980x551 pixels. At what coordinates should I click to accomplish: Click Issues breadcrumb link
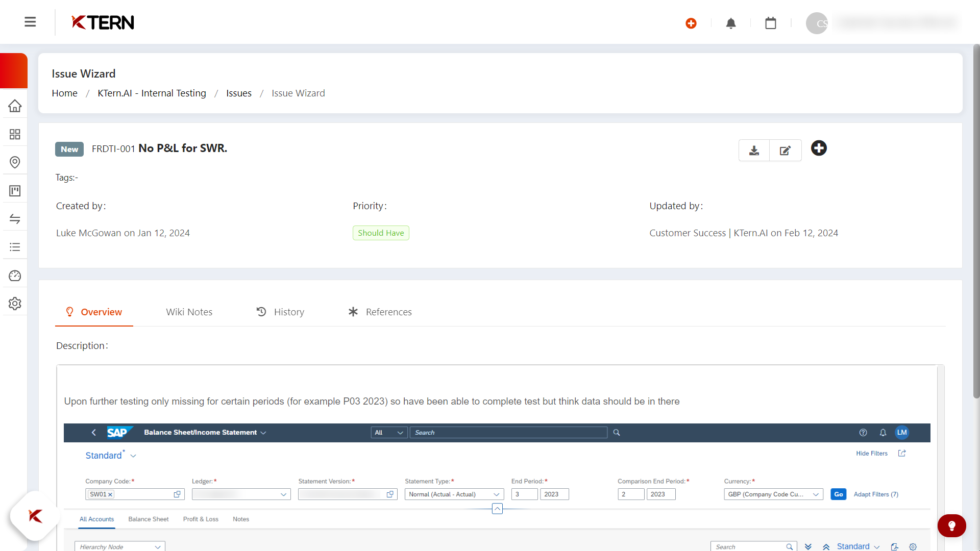click(x=239, y=93)
